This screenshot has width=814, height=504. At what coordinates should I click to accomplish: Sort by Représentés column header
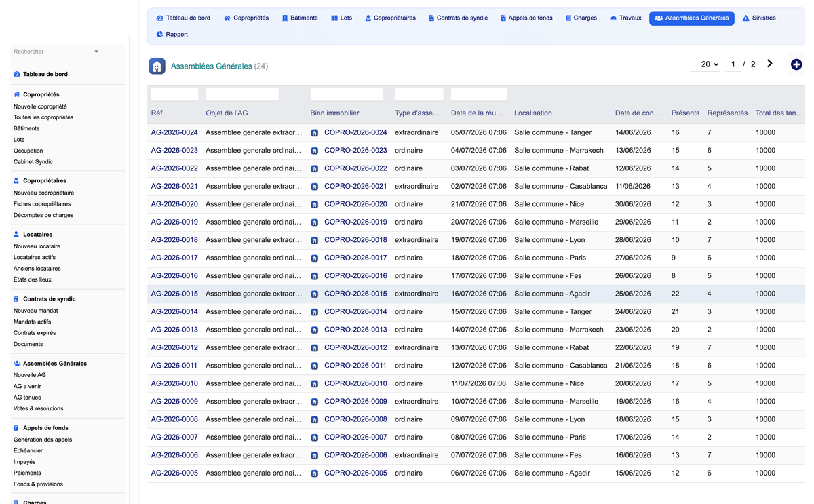point(727,113)
